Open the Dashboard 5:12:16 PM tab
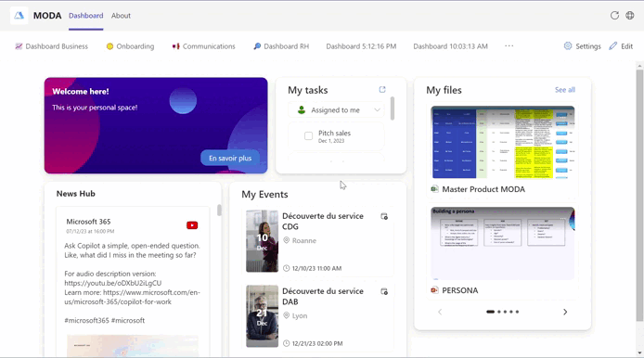The height and width of the screenshot is (358, 644). (x=361, y=46)
